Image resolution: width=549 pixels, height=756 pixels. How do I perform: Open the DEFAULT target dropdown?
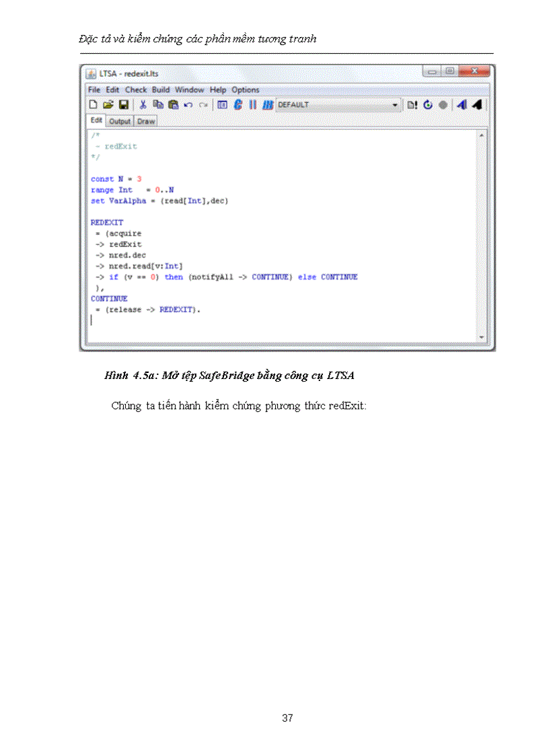395,105
